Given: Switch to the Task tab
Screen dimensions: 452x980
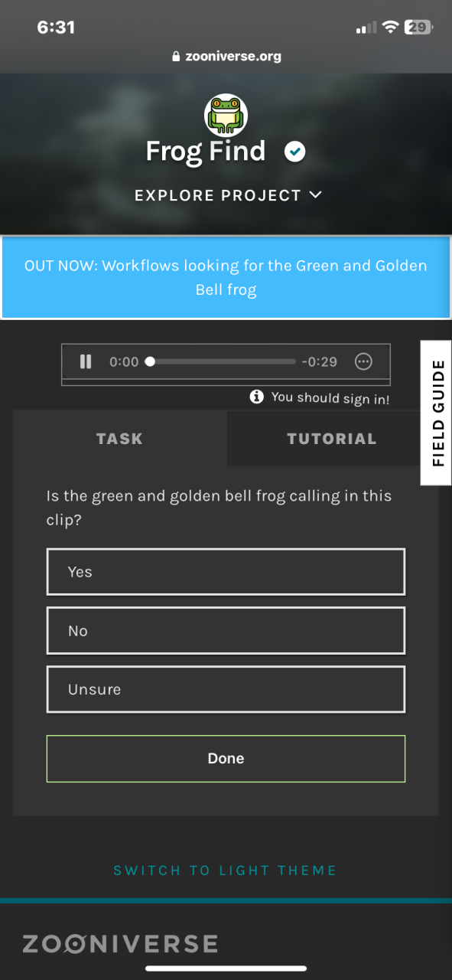Looking at the screenshot, I should coord(119,439).
